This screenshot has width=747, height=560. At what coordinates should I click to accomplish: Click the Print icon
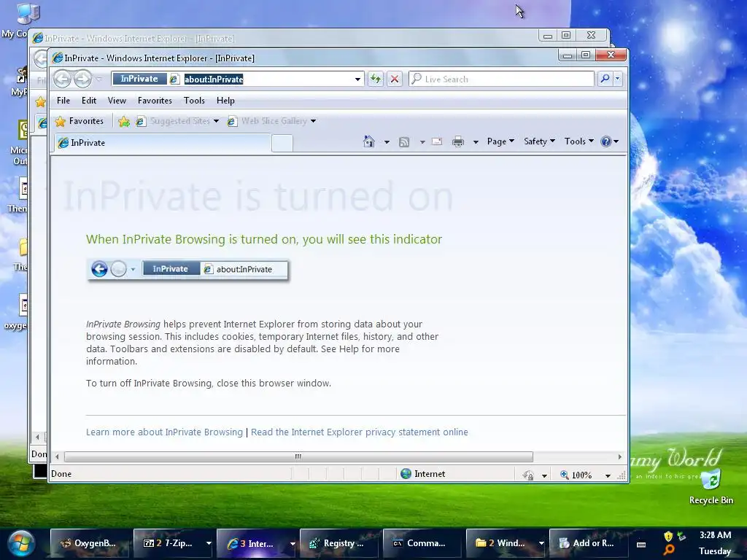click(458, 141)
